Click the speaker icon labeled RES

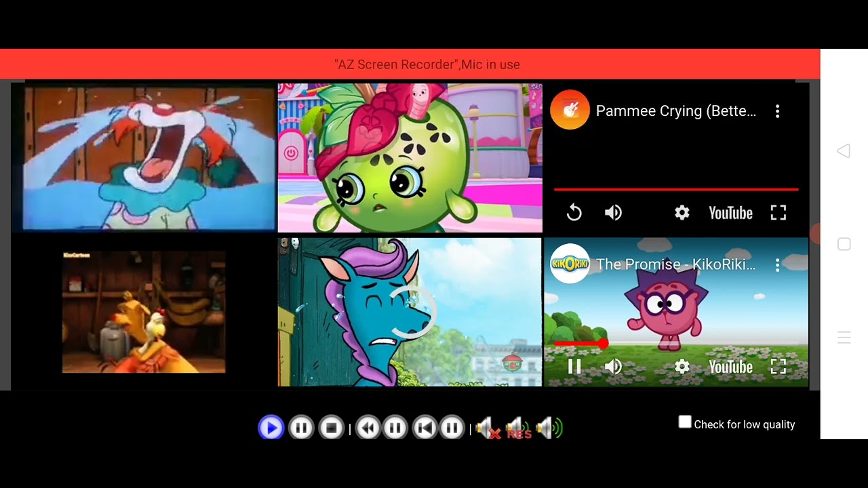coord(518,428)
